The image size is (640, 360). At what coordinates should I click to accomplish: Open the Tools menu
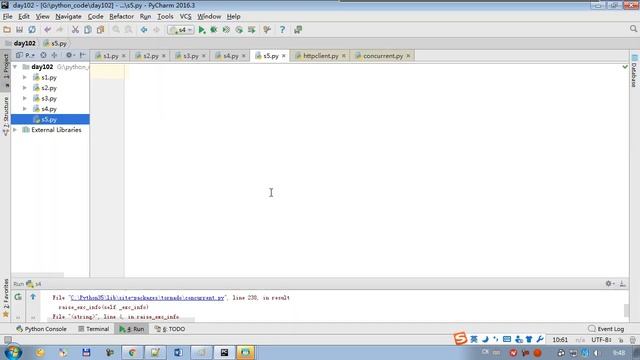165,16
